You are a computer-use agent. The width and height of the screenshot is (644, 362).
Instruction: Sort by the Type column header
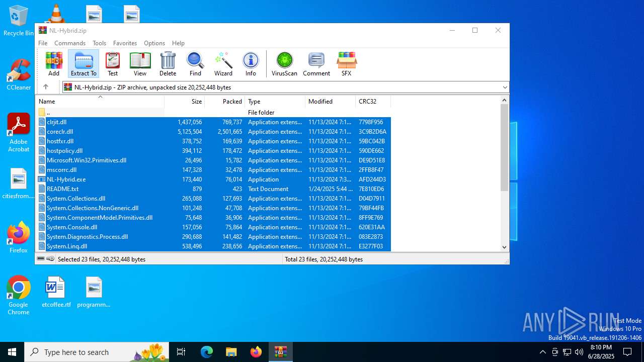(x=275, y=102)
